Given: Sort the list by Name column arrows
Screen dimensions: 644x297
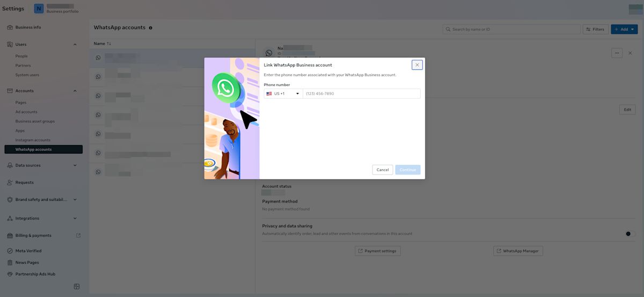Looking at the screenshot, I should (109, 44).
